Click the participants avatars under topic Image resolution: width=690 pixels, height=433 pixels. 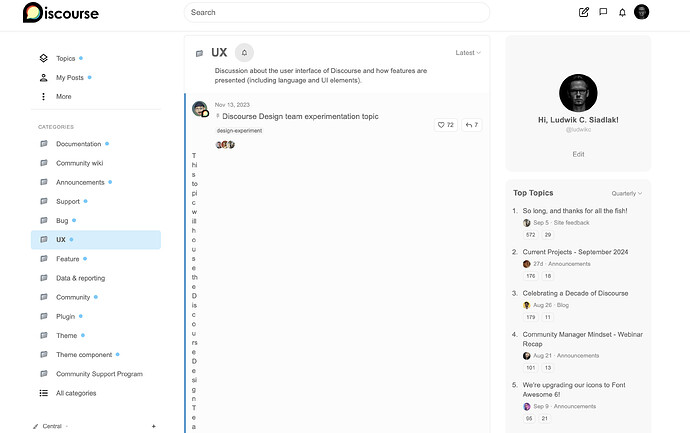point(225,144)
